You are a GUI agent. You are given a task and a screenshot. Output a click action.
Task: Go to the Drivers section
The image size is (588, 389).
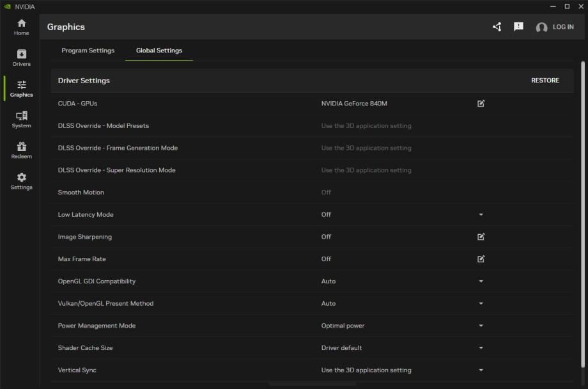tap(21, 58)
